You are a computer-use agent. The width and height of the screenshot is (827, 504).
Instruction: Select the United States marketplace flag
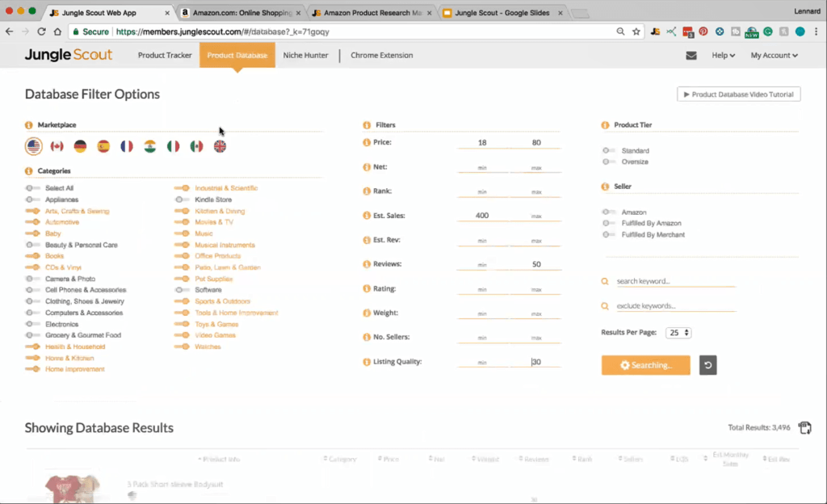click(34, 146)
